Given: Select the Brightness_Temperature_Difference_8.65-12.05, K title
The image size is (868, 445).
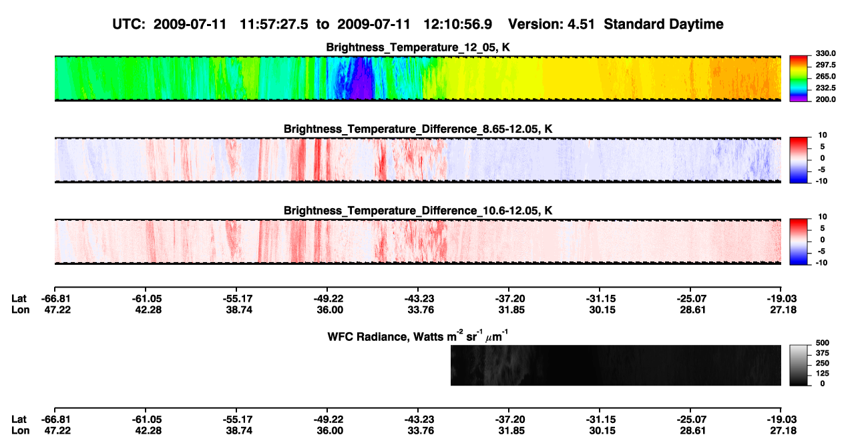Looking at the screenshot, I should pyautogui.click(x=418, y=129).
